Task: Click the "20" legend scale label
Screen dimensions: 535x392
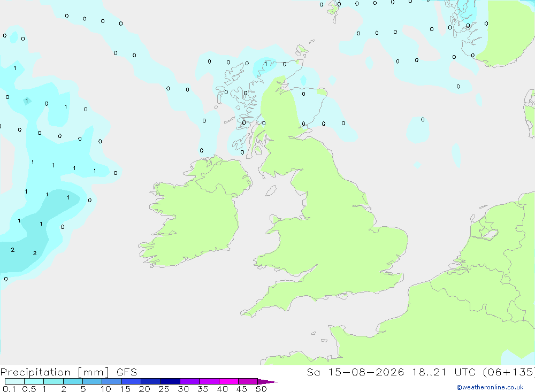Action: 144,389
